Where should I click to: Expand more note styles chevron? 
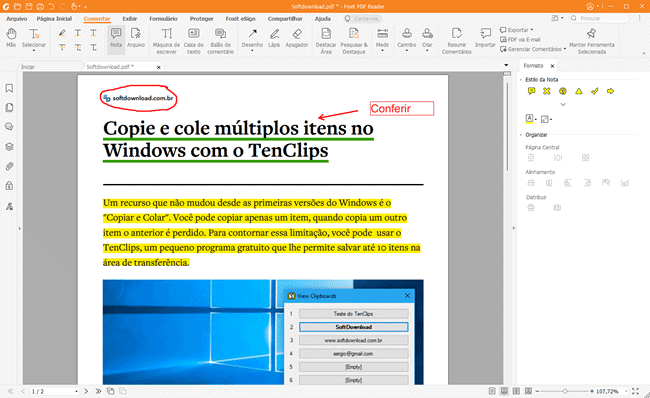click(x=563, y=104)
